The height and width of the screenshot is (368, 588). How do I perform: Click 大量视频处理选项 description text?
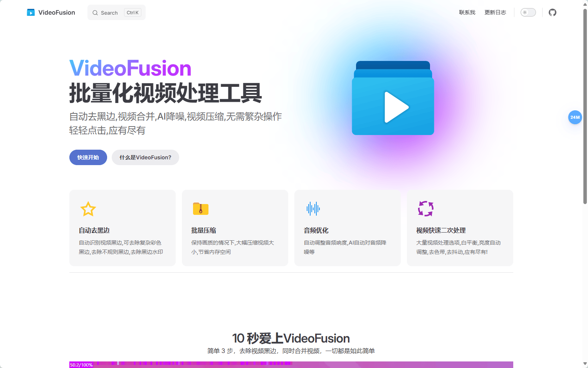[x=459, y=247]
